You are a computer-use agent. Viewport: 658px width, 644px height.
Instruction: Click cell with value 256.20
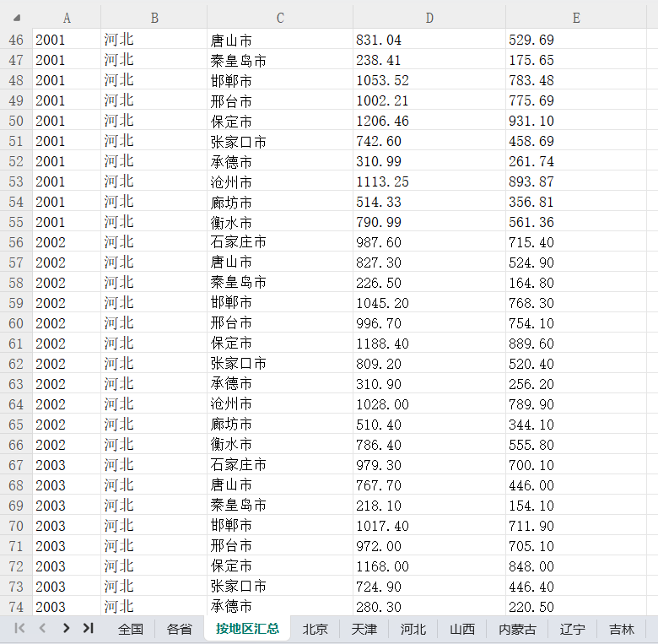(576, 384)
